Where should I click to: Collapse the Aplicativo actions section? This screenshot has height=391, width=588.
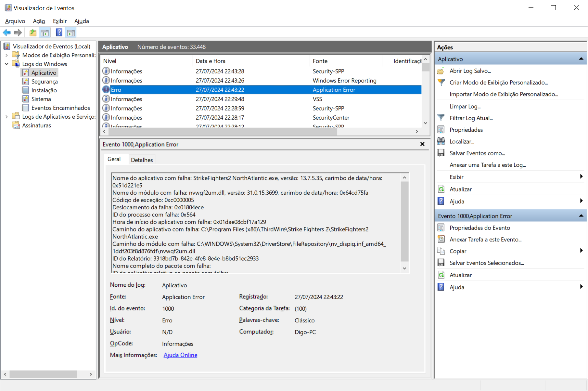tap(581, 59)
